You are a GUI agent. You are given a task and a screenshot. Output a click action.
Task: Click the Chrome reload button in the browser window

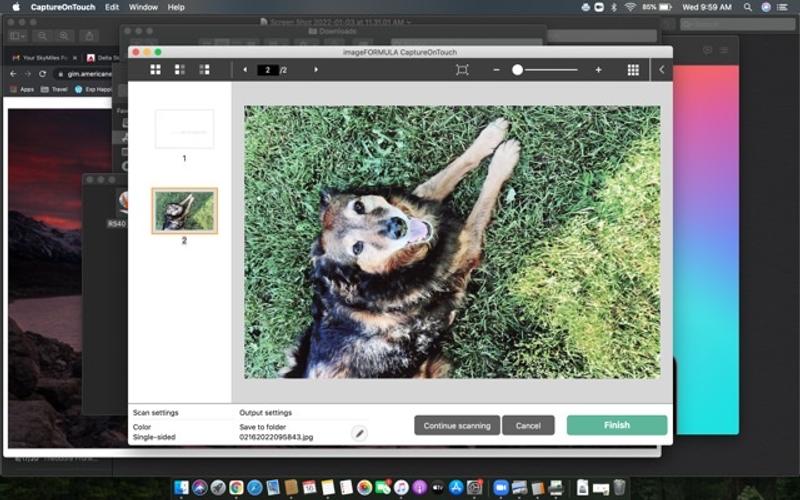(42, 74)
